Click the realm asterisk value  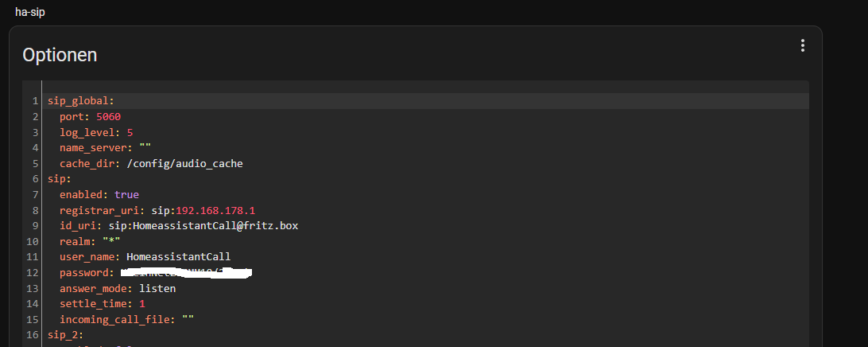111,242
